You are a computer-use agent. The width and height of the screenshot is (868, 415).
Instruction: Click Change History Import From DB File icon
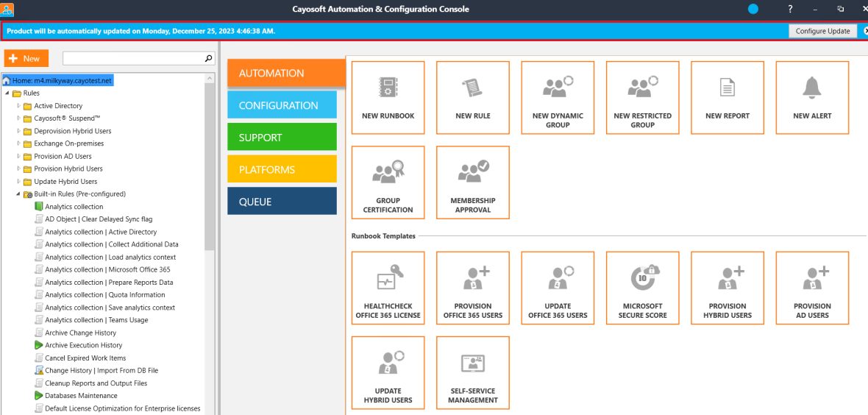point(39,371)
